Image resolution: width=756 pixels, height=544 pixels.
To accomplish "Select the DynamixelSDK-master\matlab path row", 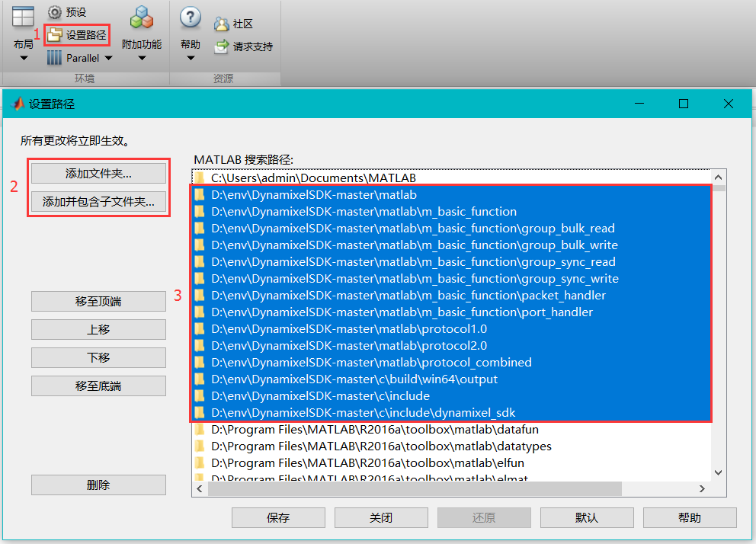I will [451, 194].
